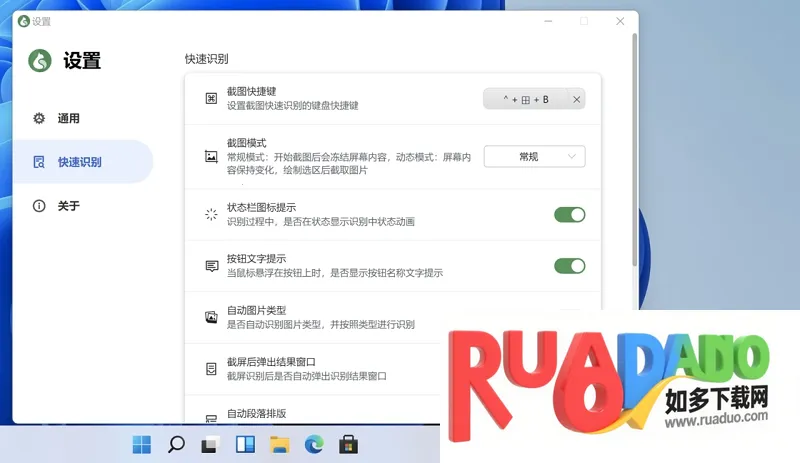Open the 关于 page in sidebar

click(x=68, y=206)
